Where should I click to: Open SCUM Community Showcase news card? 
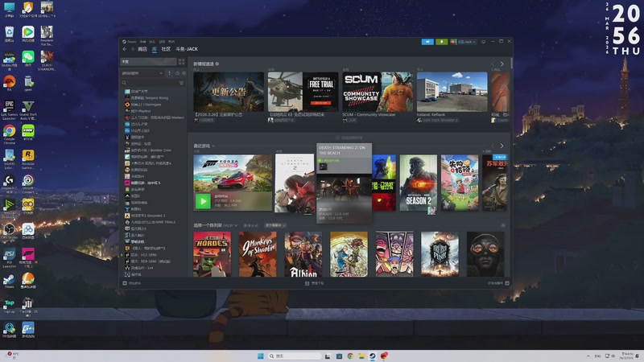point(378,92)
